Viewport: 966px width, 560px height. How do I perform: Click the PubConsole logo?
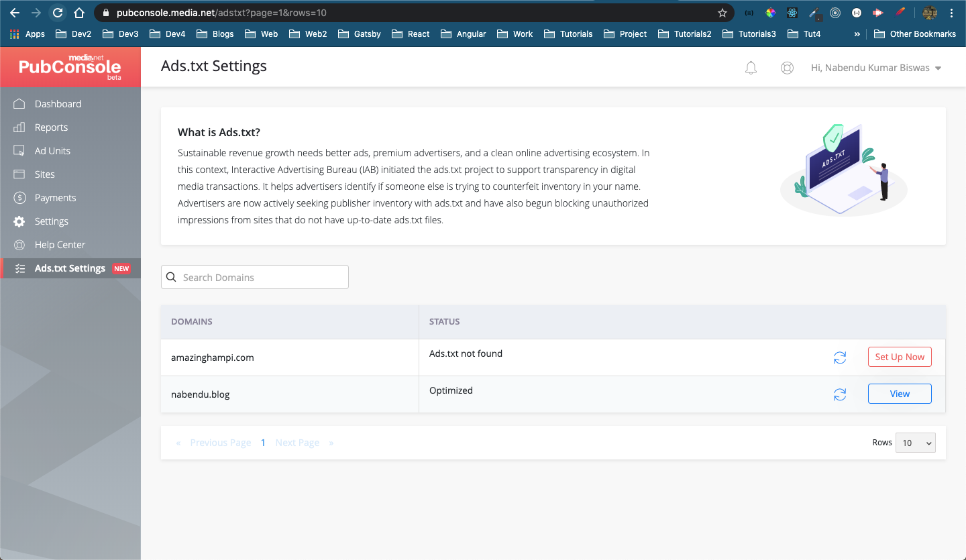pyautogui.click(x=70, y=67)
